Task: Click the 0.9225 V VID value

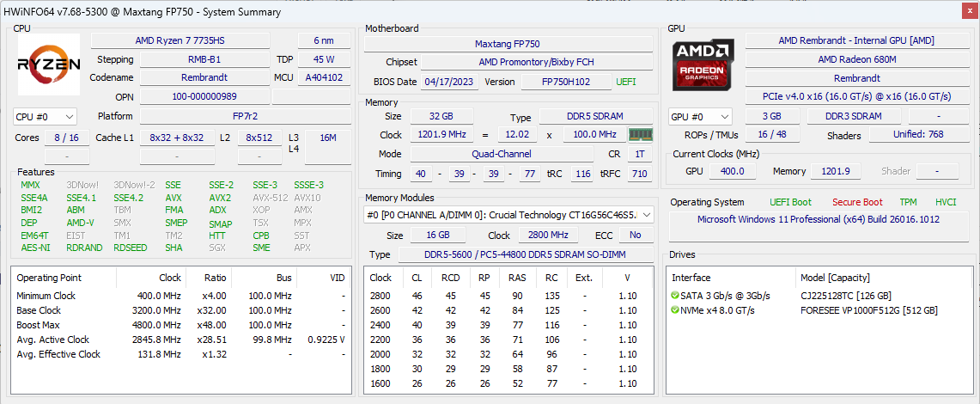Action: coord(326,340)
